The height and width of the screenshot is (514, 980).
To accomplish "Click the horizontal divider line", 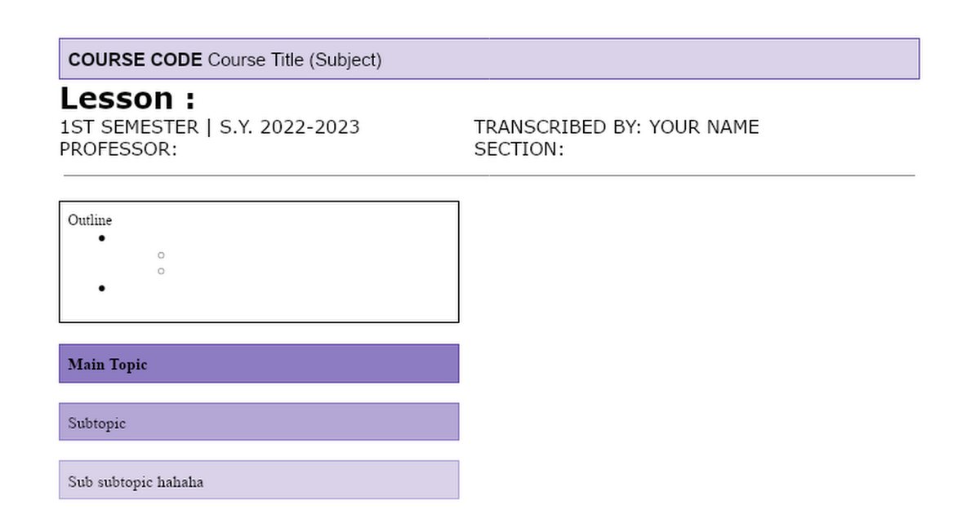I will pyautogui.click(x=489, y=175).
